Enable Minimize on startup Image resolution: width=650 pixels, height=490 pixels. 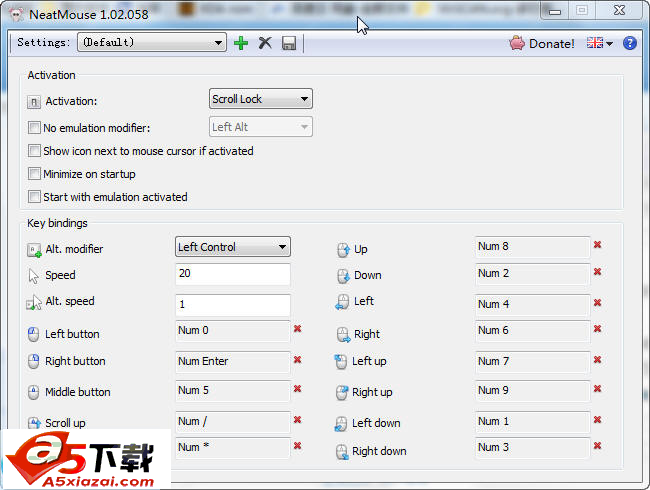[x=34, y=174]
